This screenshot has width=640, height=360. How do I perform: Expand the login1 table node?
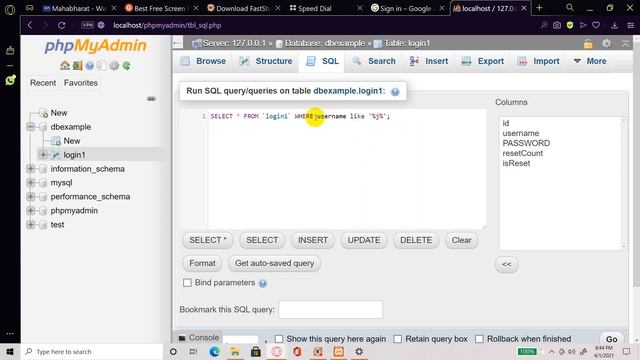click(43, 155)
